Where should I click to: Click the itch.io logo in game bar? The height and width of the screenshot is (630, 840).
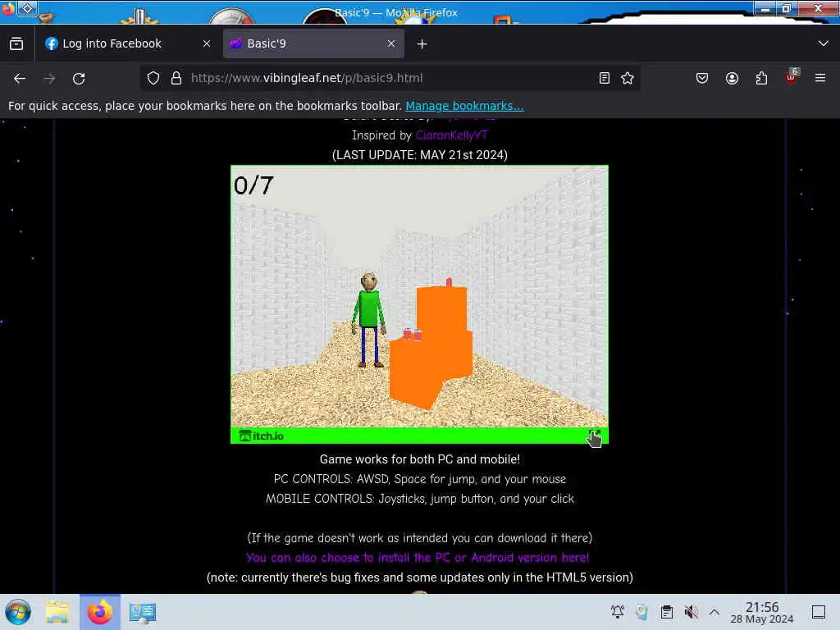tap(262, 436)
